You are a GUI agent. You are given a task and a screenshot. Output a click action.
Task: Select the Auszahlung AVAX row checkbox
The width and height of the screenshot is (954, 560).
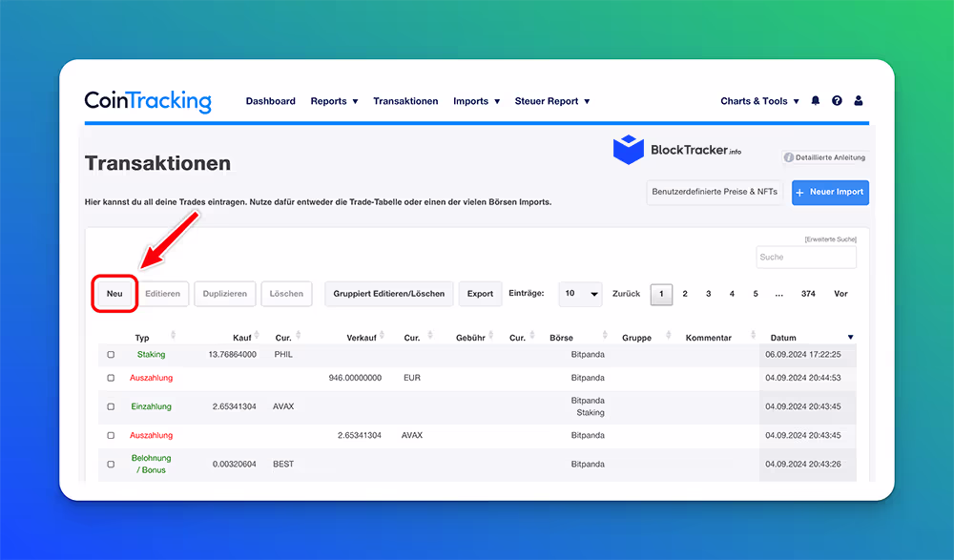coord(111,435)
